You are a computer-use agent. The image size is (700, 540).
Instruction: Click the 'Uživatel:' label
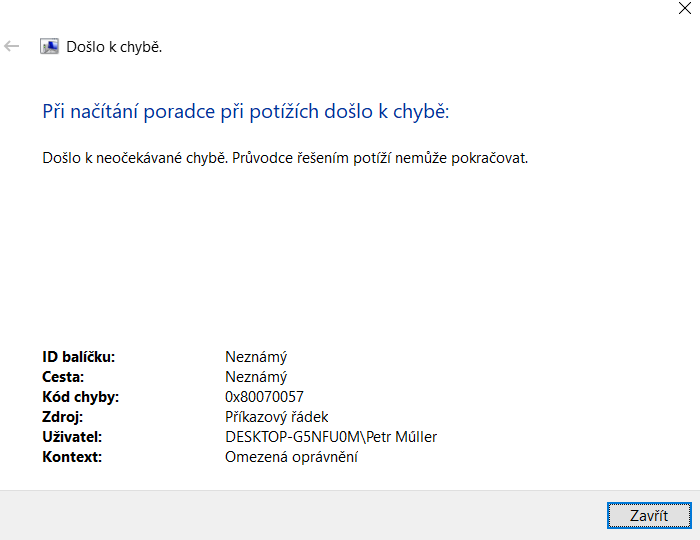[x=72, y=437]
